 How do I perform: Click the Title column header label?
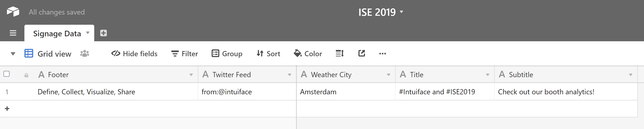click(x=417, y=74)
